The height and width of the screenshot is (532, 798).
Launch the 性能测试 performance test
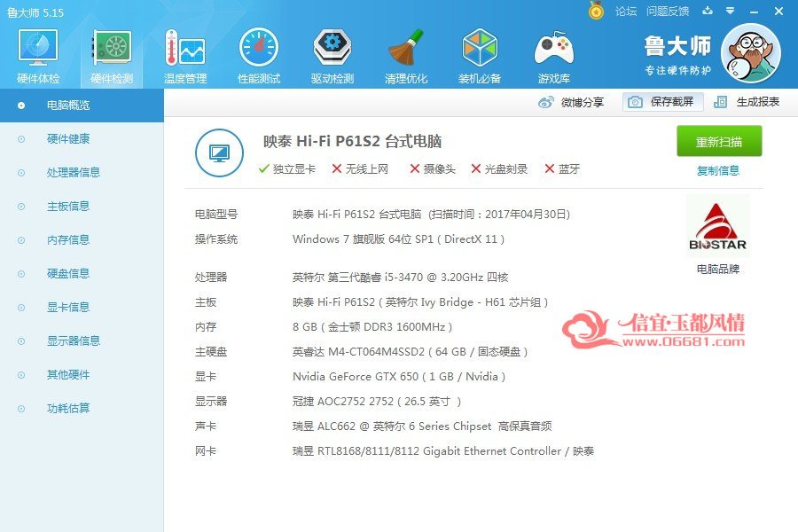point(259,56)
